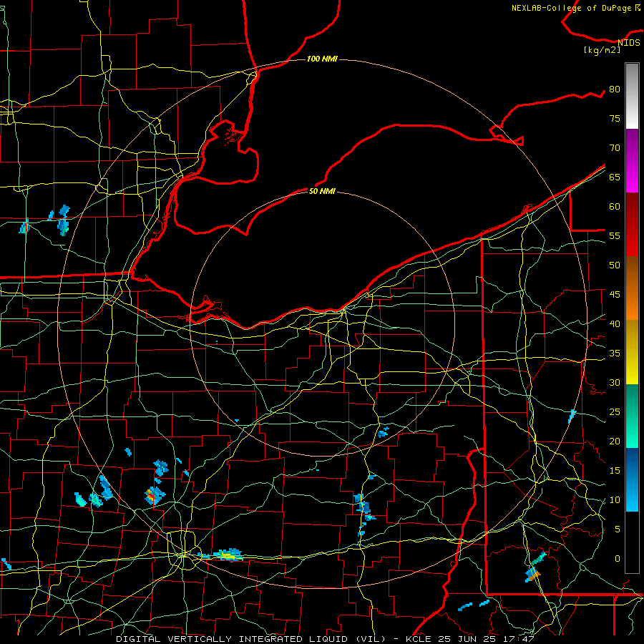Click the 30 value on the color scale
The width and height of the screenshot is (644, 644).
tap(615, 383)
